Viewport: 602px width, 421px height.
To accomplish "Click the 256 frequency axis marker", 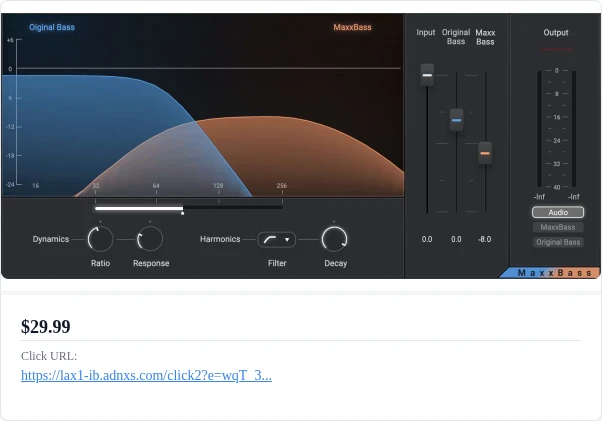I will (282, 186).
